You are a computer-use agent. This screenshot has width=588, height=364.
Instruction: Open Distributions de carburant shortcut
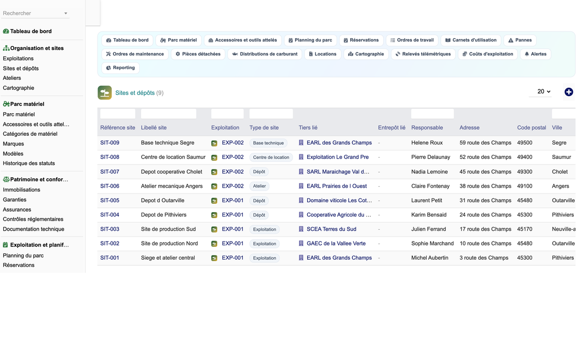tap(265, 54)
